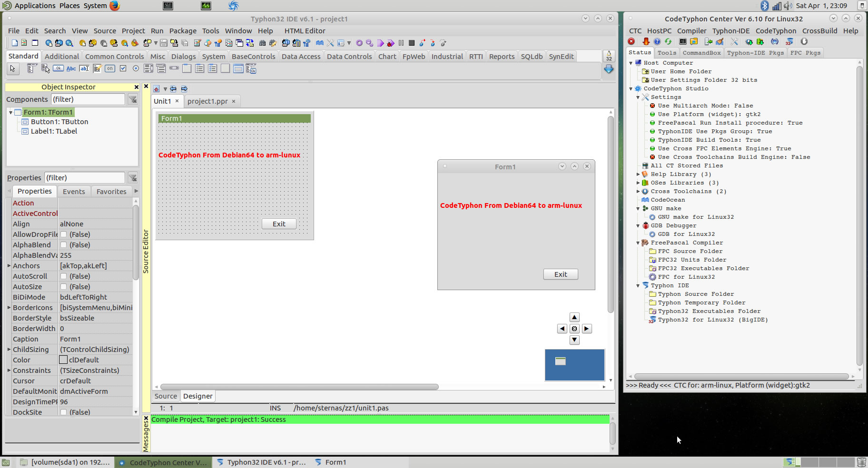Click the New Unit icon in IDE toolbar
Image resolution: width=868 pixels, height=468 pixels.
24,43
